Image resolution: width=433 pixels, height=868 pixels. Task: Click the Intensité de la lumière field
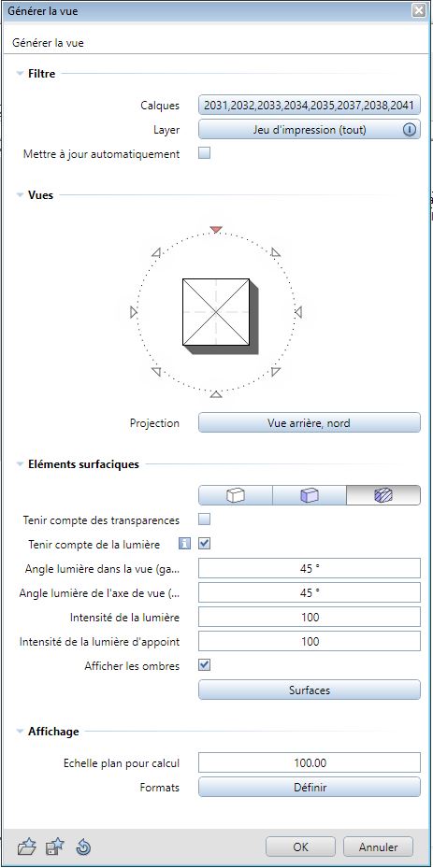[x=310, y=617]
